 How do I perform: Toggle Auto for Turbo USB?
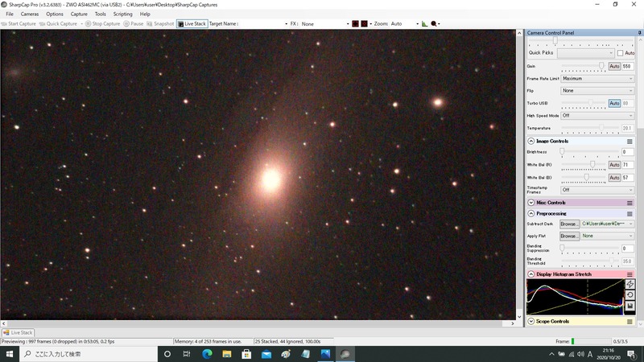coord(614,104)
